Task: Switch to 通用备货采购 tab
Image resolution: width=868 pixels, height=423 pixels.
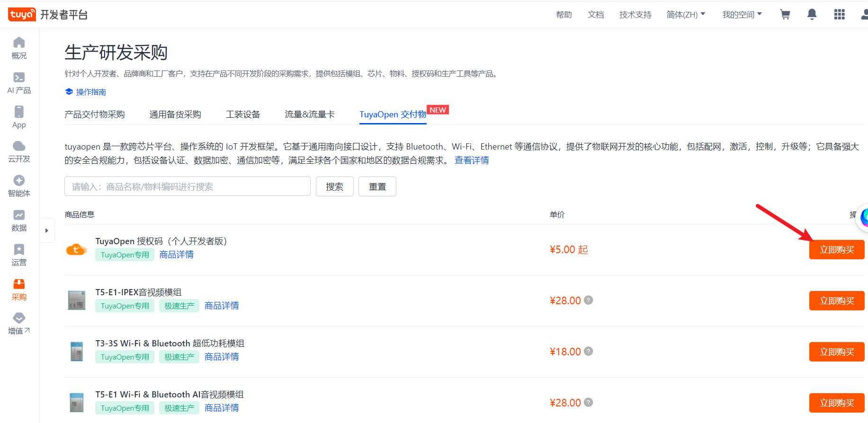Action: pos(175,115)
